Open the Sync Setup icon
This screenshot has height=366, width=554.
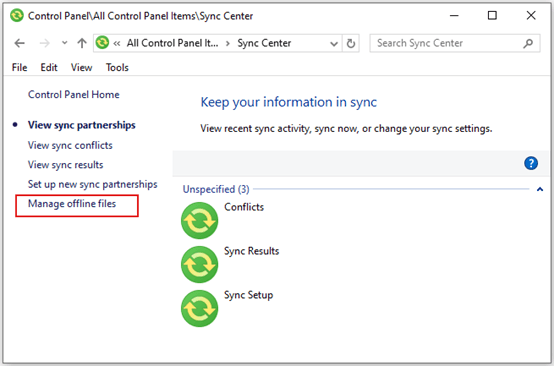[x=200, y=308]
